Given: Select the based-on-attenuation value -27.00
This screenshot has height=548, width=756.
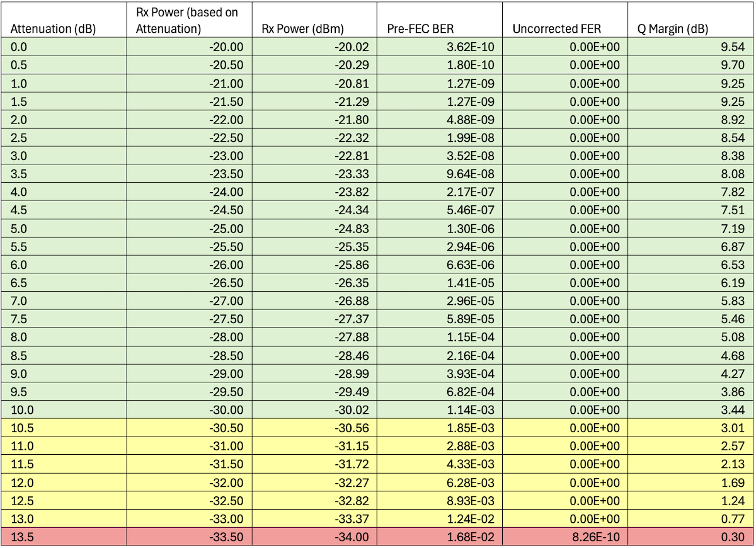Looking at the screenshot, I should coord(189,301).
